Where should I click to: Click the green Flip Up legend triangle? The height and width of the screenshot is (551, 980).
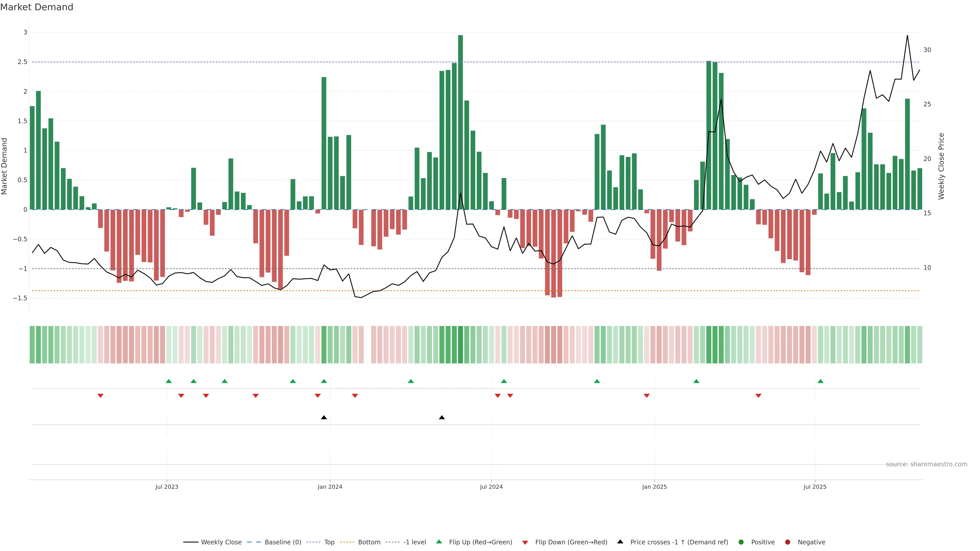(x=439, y=542)
